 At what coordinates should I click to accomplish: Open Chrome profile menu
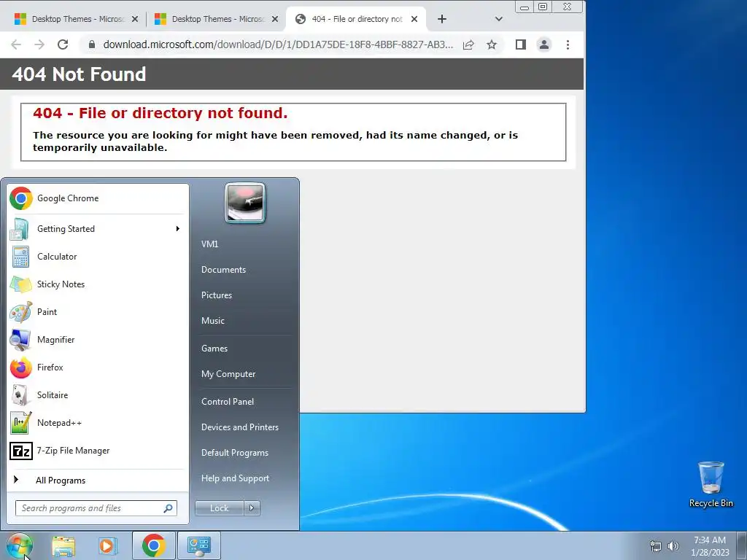point(544,44)
